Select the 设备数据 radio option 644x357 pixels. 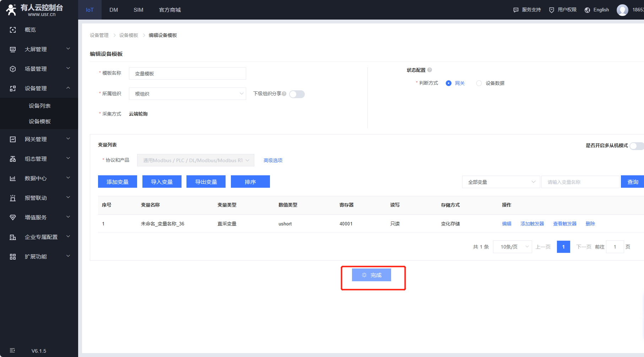[479, 83]
